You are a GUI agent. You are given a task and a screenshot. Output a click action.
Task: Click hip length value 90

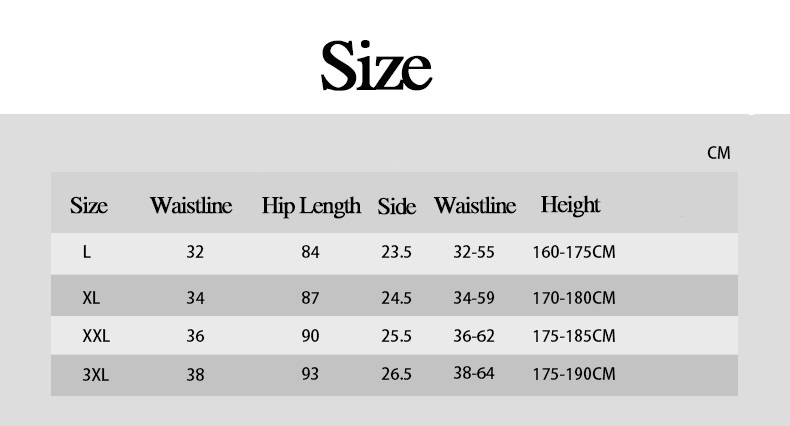(310, 336)
